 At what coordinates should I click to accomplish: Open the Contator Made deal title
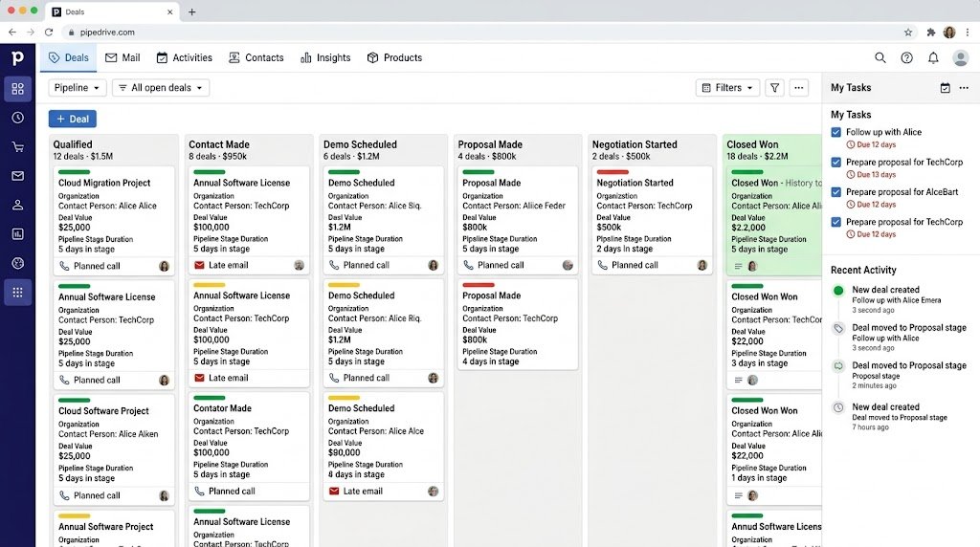pyautogui.click(x=222, y=408)
